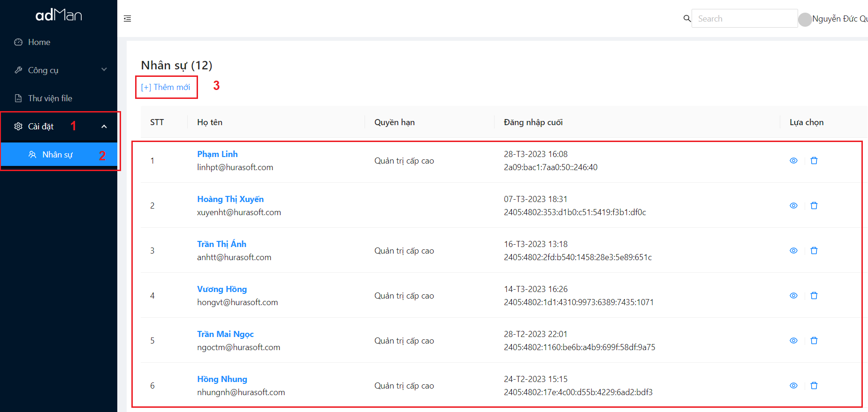Click trash icon in Trần Mai Ngọc row

point(814,341)
